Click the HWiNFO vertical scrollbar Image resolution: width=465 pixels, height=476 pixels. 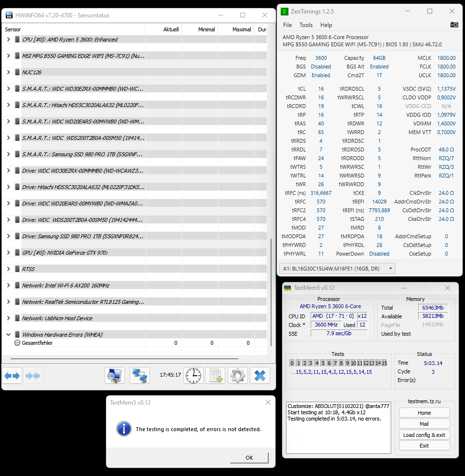[271, 292]
